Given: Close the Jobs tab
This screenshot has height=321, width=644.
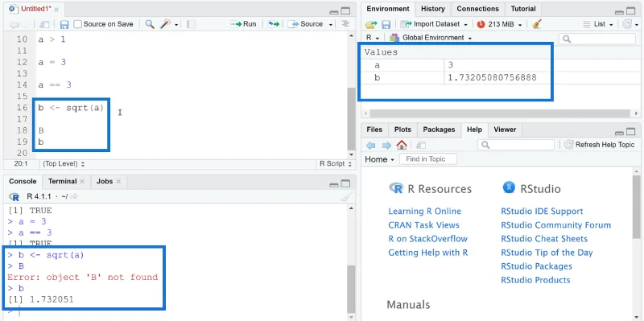Looking at the screenshot, I should point(118,182).
